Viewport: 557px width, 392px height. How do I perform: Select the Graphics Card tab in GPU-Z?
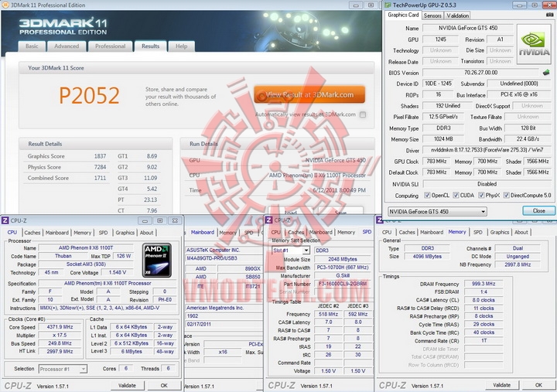(x=403, y=15)
